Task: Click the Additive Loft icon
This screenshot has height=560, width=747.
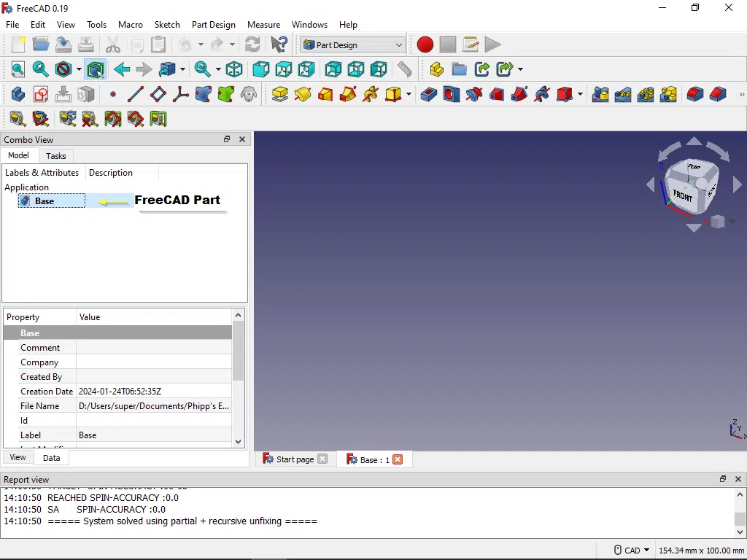Action: coord(325,94)
